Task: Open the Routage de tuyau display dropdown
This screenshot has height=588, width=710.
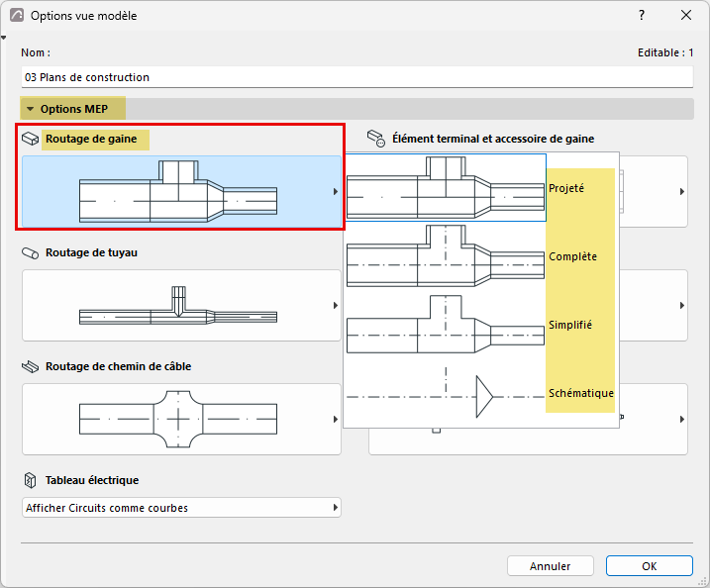Action: [181, 306]
